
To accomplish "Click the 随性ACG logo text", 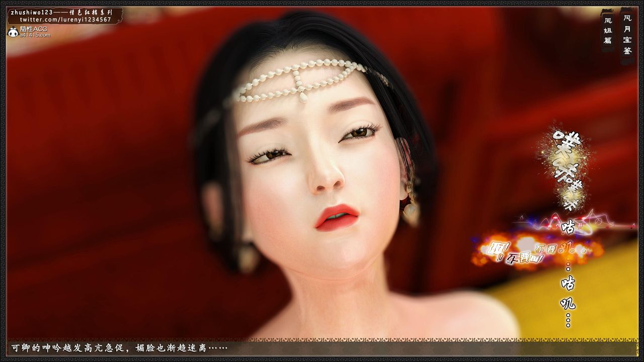I will click(34, 29).
